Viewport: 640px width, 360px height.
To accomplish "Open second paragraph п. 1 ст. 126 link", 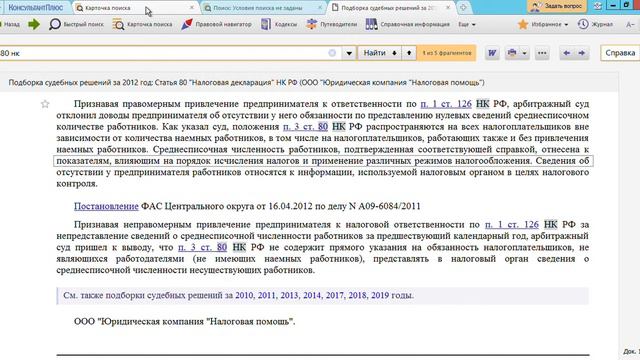I will pos(511,224).
